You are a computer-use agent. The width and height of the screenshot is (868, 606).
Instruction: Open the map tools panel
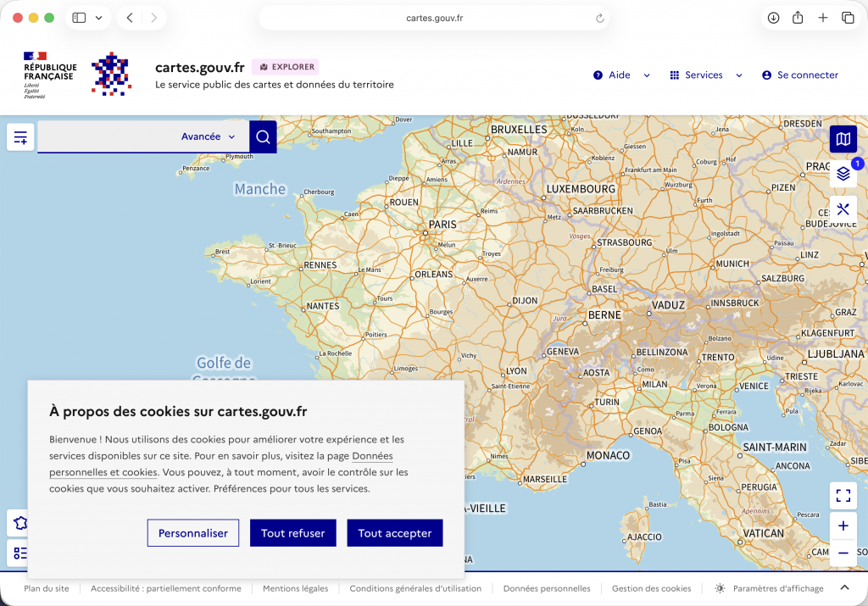tap(843, 209)
